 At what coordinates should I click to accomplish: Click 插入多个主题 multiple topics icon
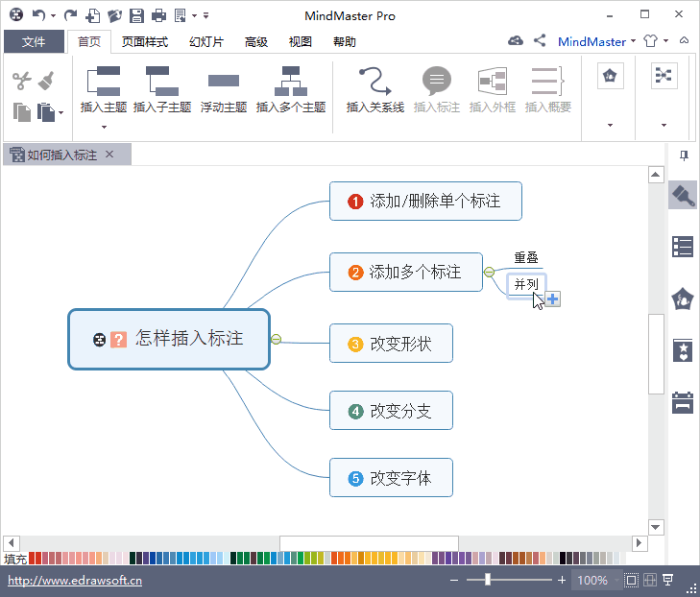pyautogui.click(x=291, y=81)
